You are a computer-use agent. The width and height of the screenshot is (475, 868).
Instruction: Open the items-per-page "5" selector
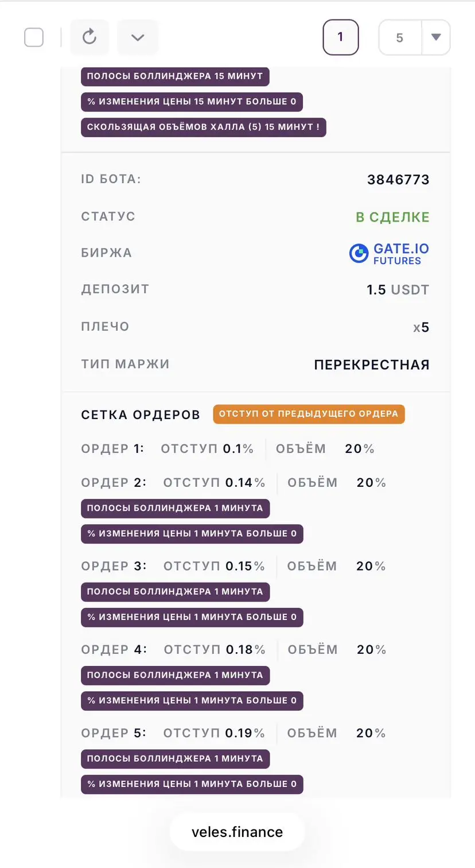click(399, 37)
